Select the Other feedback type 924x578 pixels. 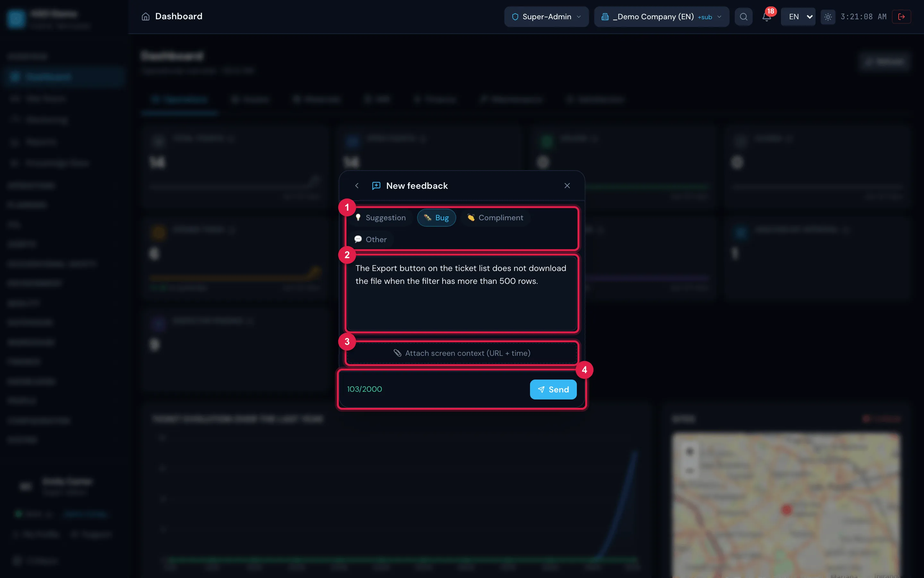370,239
